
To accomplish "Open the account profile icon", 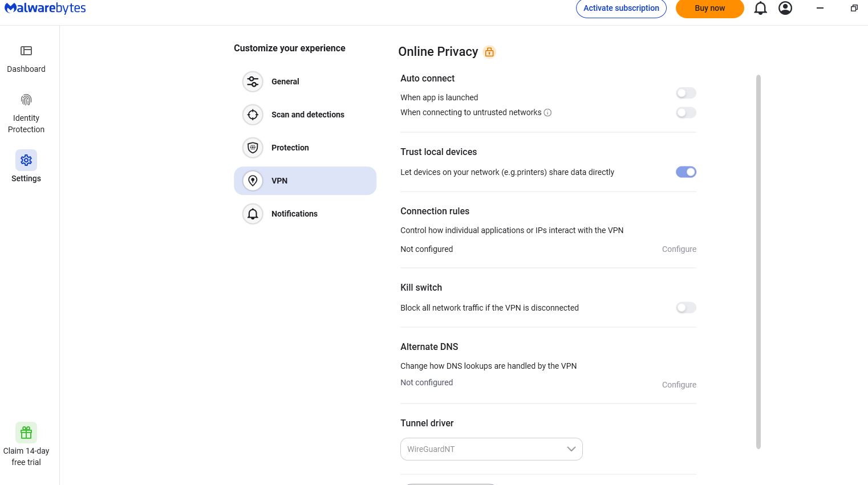I will tap(785, 8).
